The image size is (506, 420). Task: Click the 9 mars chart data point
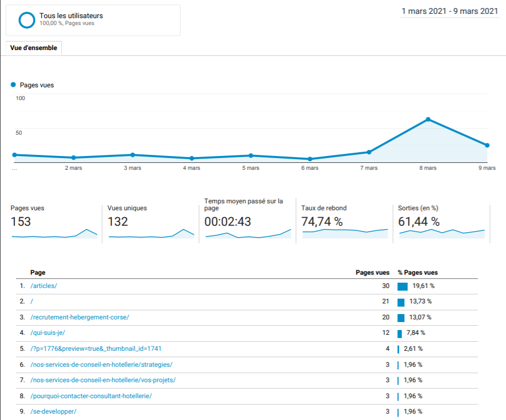(487, 145)
